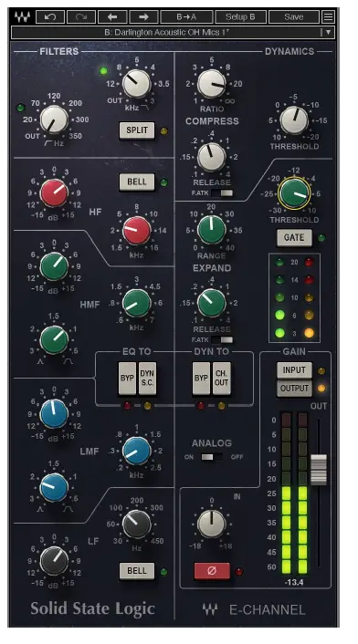The image size is (358, 644).
Task: Open the hamburger menu in the toolbar
Action: [328, 16]
